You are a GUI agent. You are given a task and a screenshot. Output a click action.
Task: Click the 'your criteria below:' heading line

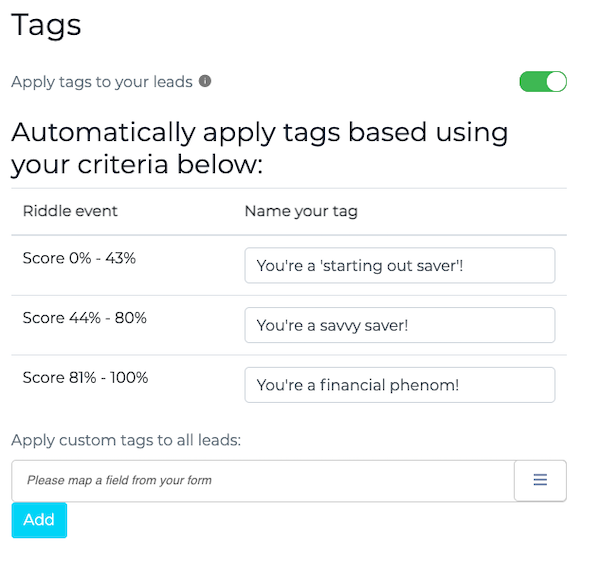point(137,164)
